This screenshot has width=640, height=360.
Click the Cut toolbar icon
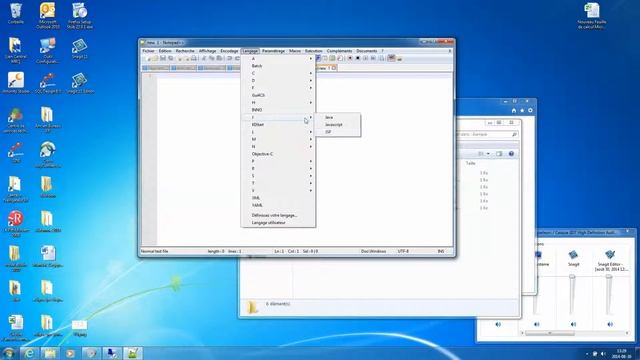point(204,59)
